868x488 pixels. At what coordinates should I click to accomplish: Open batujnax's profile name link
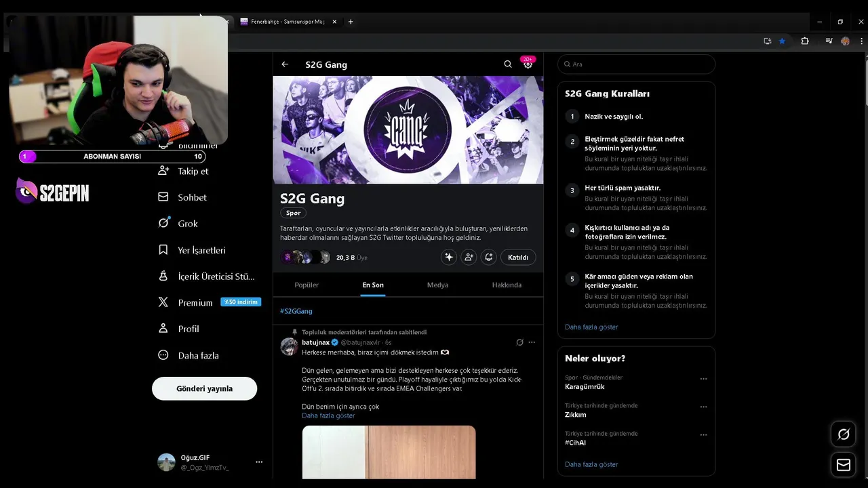pos(315,342)
